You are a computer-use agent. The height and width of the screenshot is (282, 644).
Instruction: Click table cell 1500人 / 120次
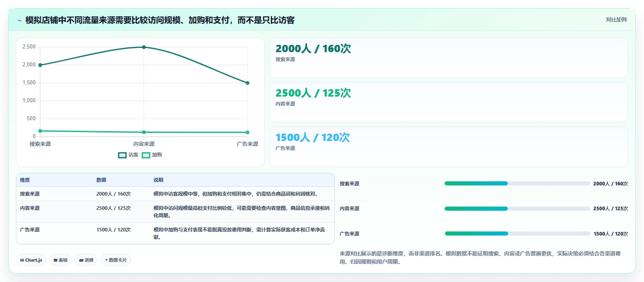pyautogui.click(x=113, y=230)
